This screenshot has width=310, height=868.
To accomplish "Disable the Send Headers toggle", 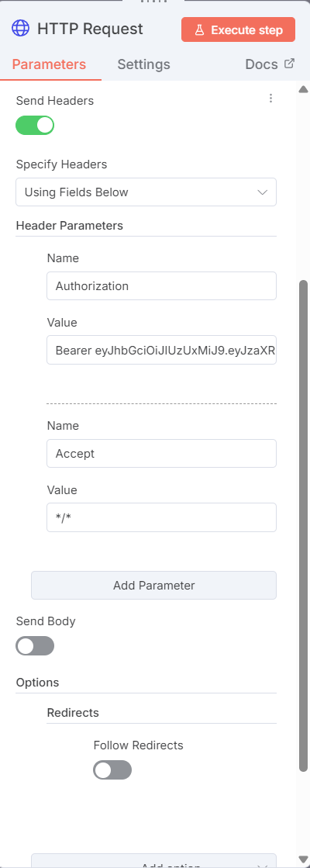I will pyautogui.click(x=35, y=125).
